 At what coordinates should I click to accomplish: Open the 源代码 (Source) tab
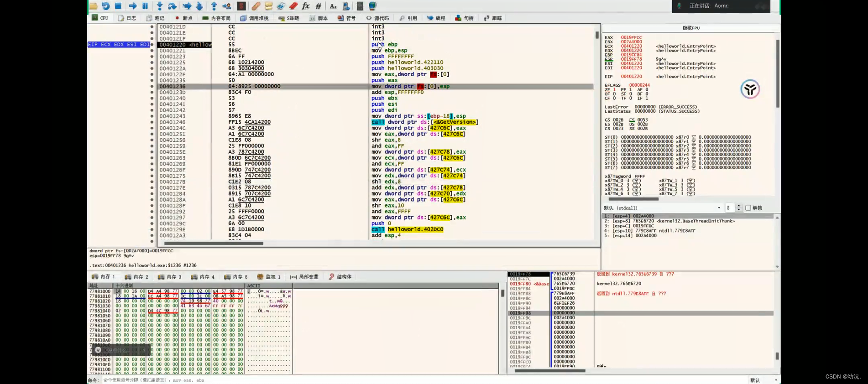377,18
